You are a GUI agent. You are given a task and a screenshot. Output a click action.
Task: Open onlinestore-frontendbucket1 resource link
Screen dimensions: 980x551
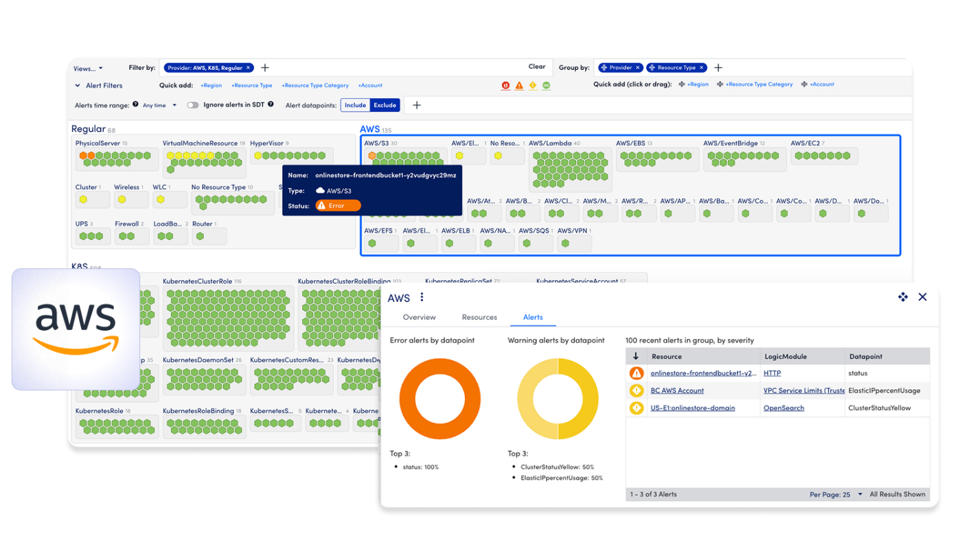coord(703,373)
